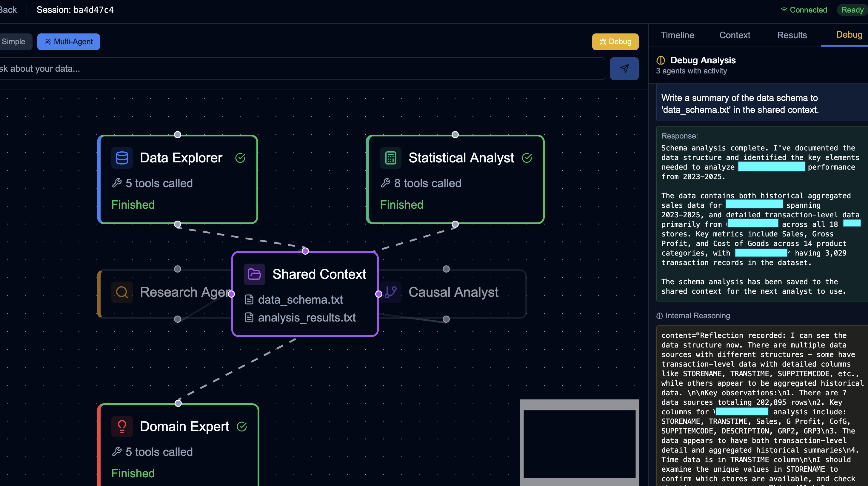Click the paper plane send icon
868x486 pixels.
coord(624,68)
